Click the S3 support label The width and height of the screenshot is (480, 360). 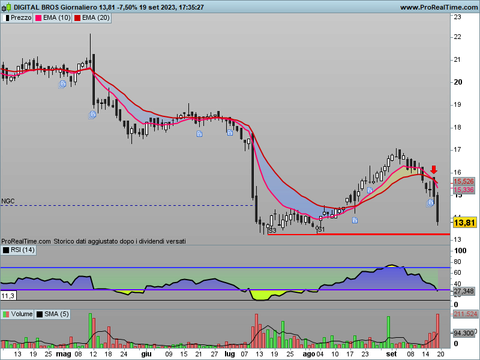[x=272, y=230]
